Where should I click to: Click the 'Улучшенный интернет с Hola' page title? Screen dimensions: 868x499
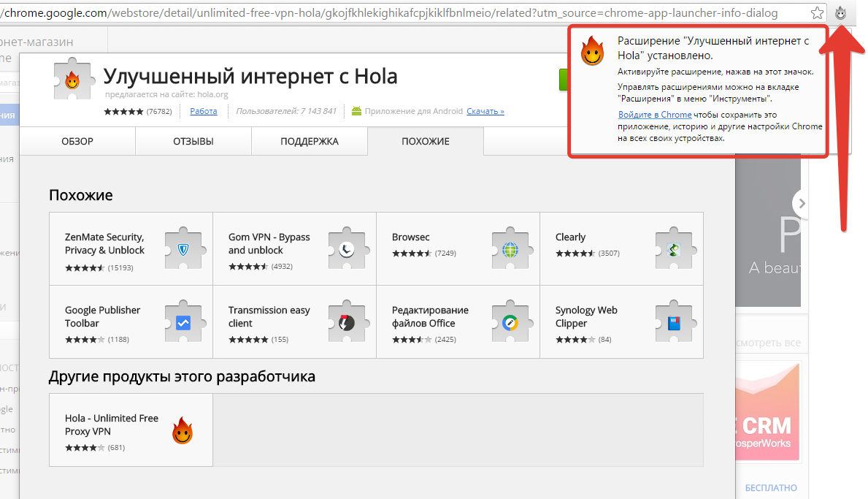point(250,77)
